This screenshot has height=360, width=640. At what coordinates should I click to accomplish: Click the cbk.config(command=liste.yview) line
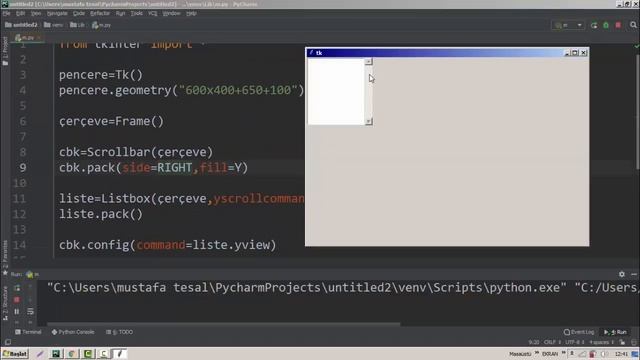pos(167,245)
